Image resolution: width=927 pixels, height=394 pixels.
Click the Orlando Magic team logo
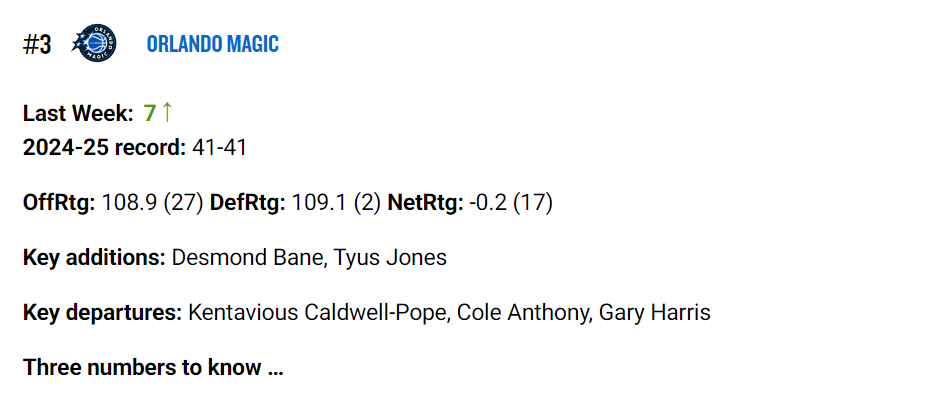[93, 44]
